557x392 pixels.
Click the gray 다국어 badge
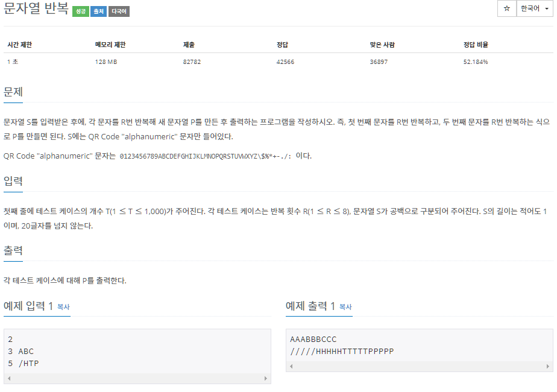pyautogui.click(x=119, y=11)
